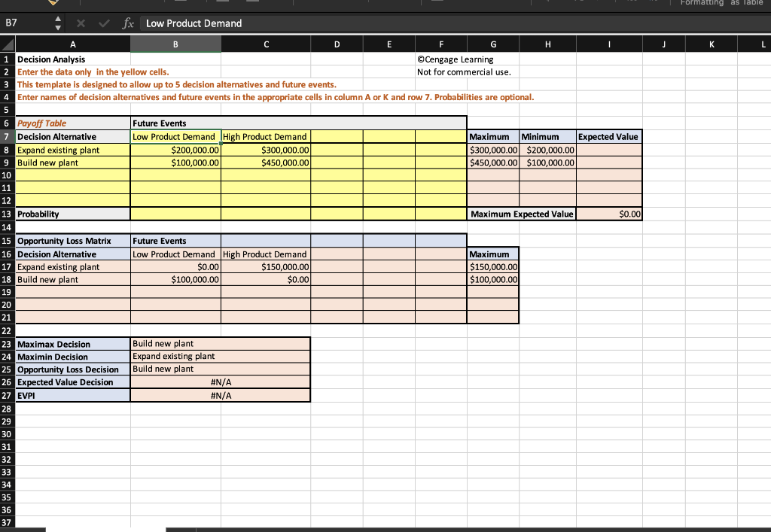This screenshot has height=532, width=771.
Task: Click the confirm checkmark icon beside the formula bar
Action: coord(103,23)
